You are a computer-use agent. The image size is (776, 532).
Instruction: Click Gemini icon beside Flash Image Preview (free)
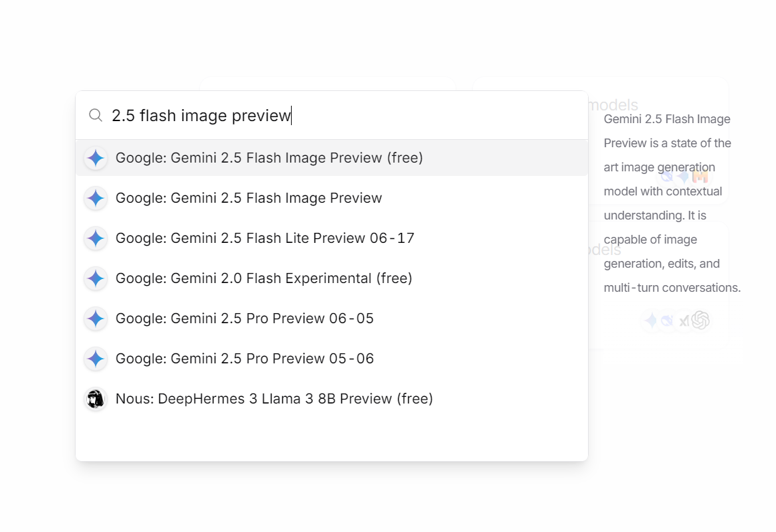96,158
